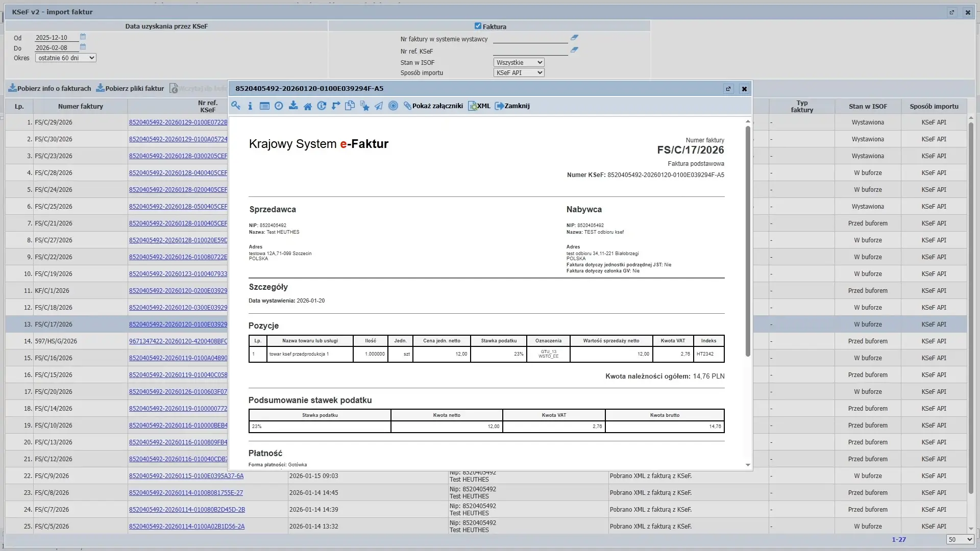This screenshot has height=551, width=980.
Task: Click the paper plane send icon
Action: [x=379, y=106]
